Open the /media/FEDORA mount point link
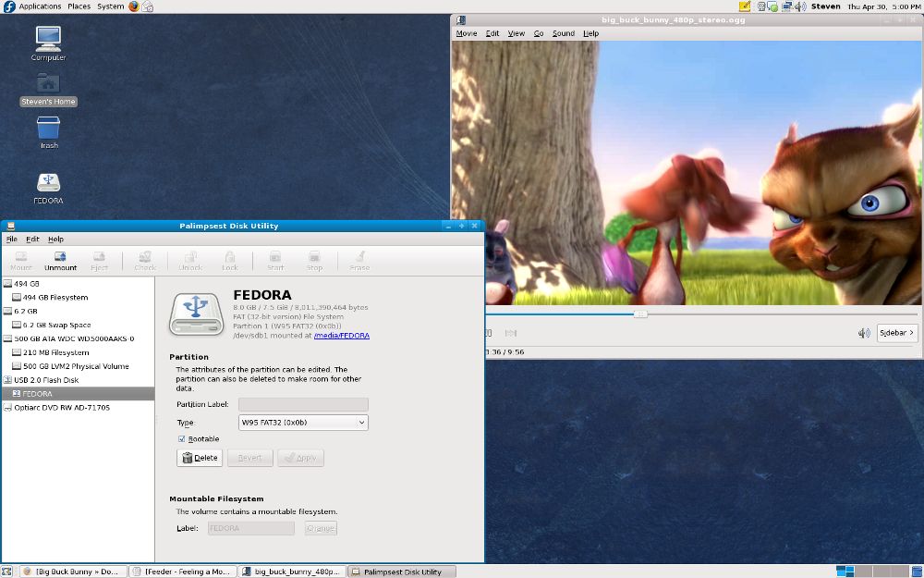This screenshot has width=924, height=578. click(x=342, y=336)
